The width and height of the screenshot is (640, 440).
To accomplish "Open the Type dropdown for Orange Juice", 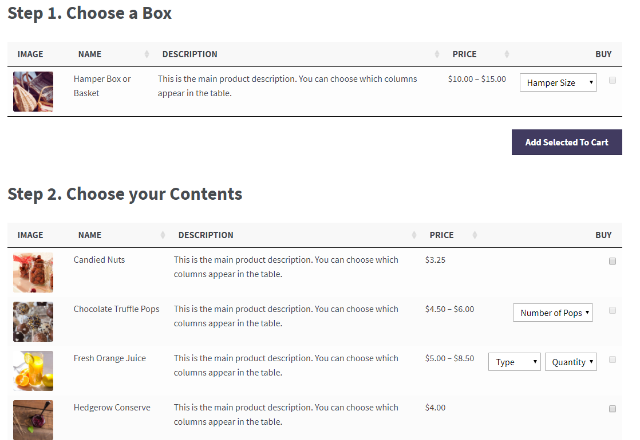I will tap(514, 362).
